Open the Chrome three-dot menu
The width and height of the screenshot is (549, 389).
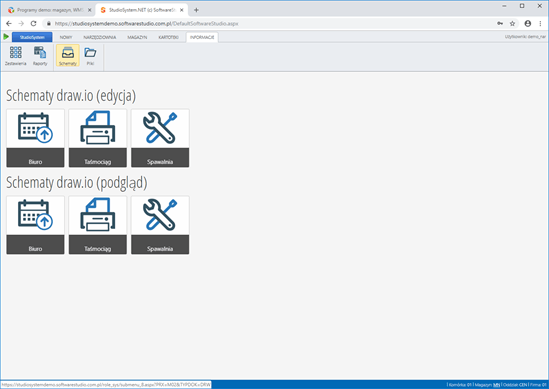541,23
